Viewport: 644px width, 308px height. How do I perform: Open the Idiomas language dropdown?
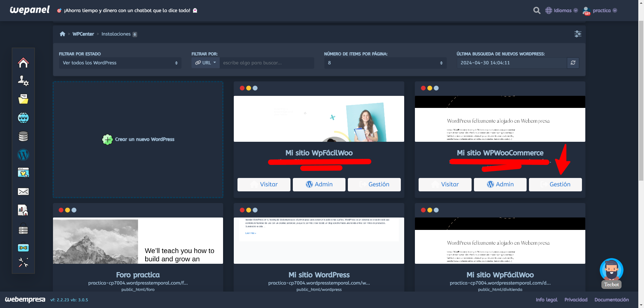pos(561,10)
